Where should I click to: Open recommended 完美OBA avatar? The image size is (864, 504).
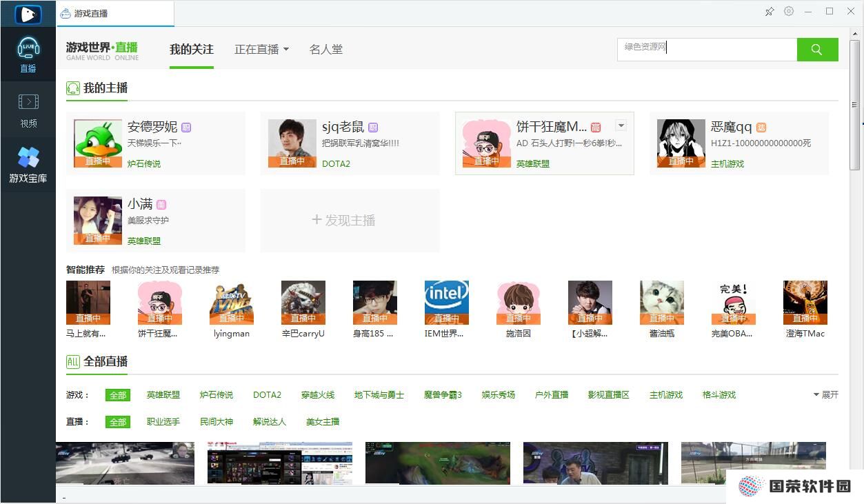pyautogui.click(x=734, y=303)
